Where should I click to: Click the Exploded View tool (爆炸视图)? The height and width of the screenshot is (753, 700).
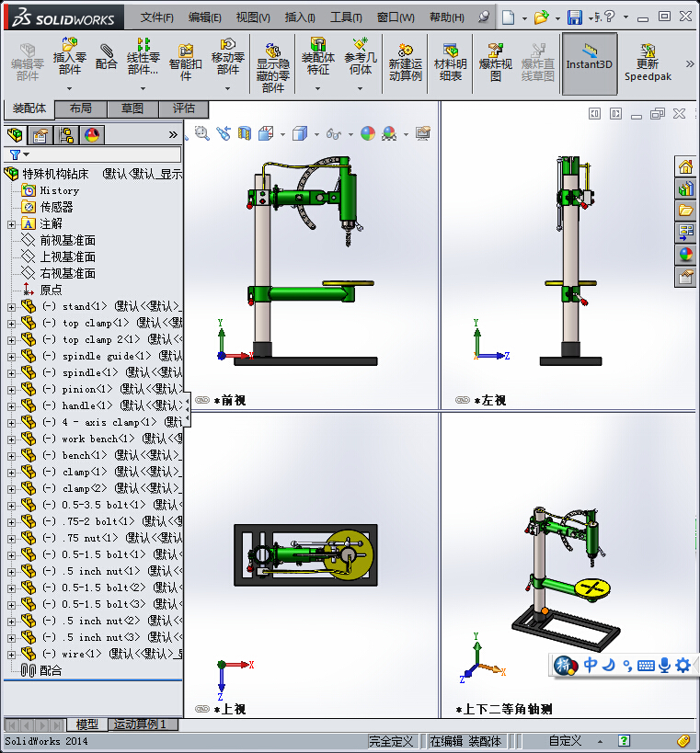point(495,63)
